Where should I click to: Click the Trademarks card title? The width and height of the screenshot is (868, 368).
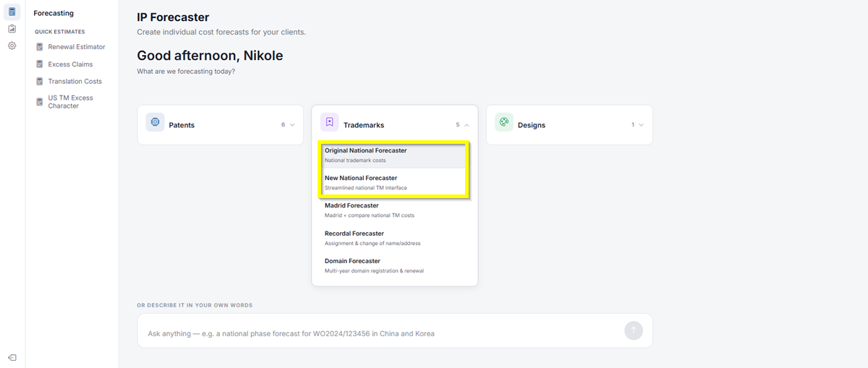click(364, 125)
